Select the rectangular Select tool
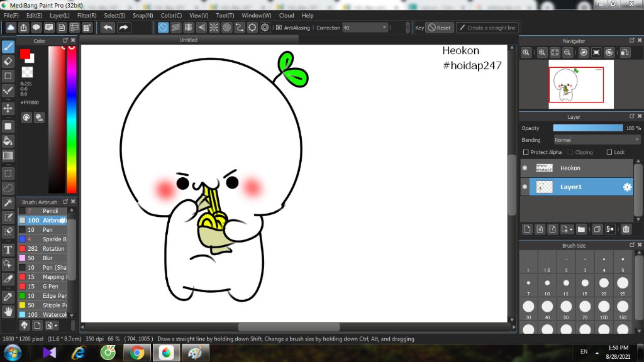The height and width of the screenshot is (362, 644). click(x=8, y=173)
